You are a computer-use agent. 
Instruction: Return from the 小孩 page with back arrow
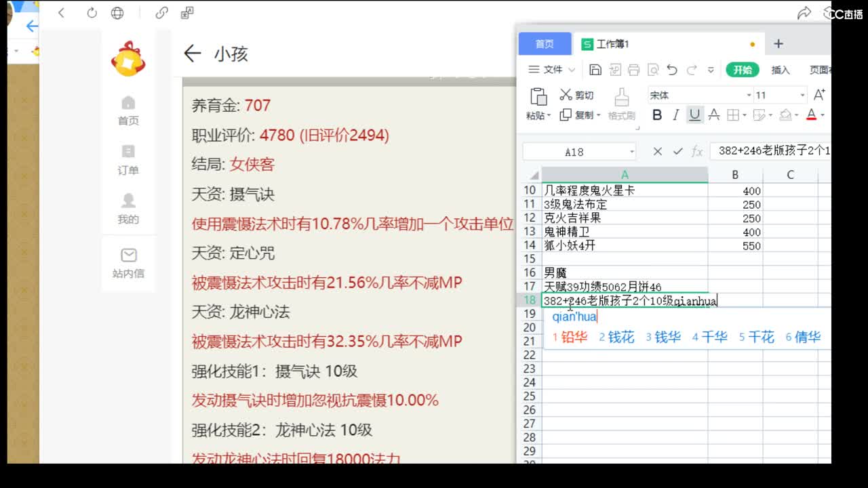[x=193, y=54]
